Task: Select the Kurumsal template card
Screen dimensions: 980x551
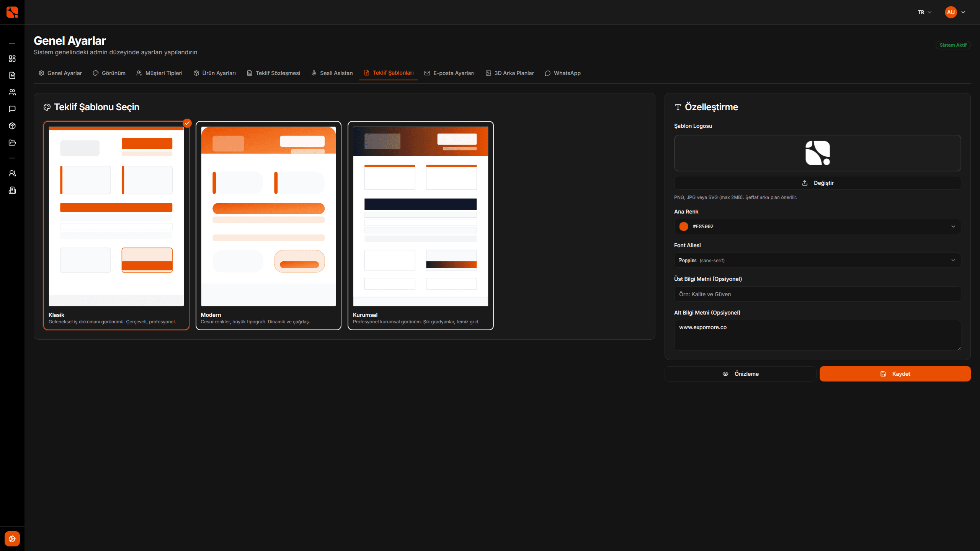Action: (x=420, y=225)
